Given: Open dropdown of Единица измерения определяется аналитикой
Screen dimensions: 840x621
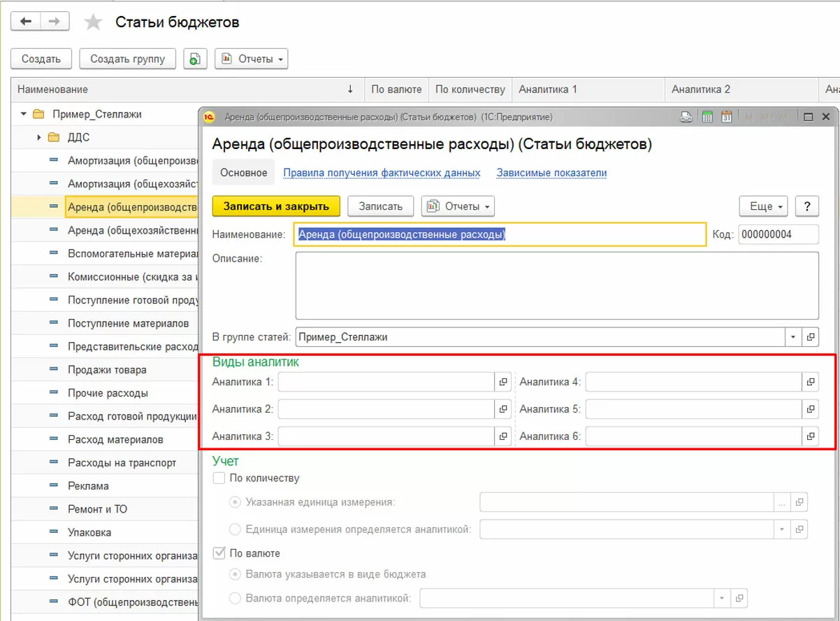Looking at the screenshot, I should (783, 529).
